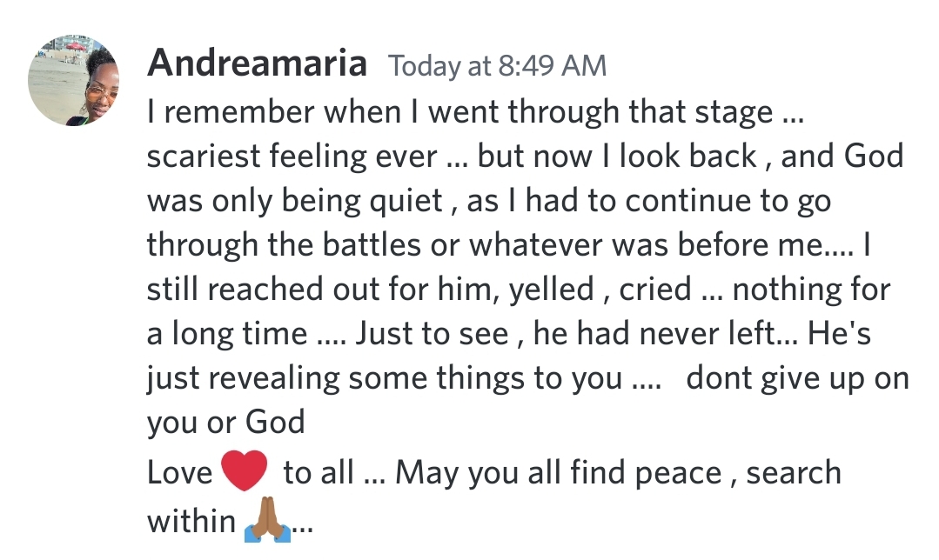Click the word "Love" before the heart
The width and height of the screenshot is (939, 560).
179,474
